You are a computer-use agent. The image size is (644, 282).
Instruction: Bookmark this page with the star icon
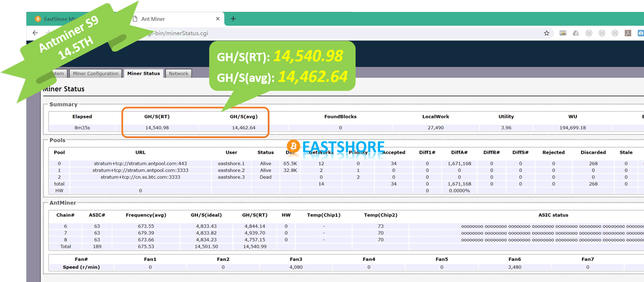546,33
